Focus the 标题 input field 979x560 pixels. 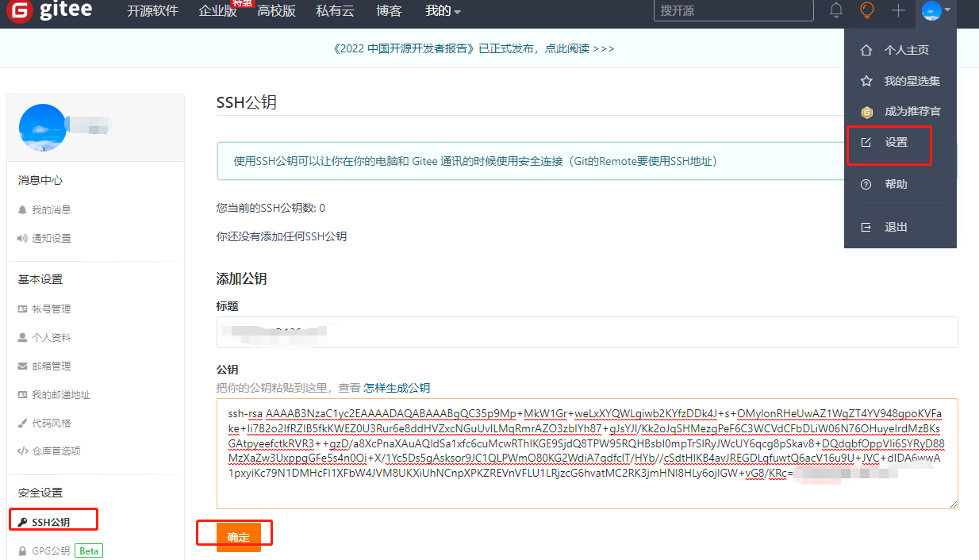587,332
